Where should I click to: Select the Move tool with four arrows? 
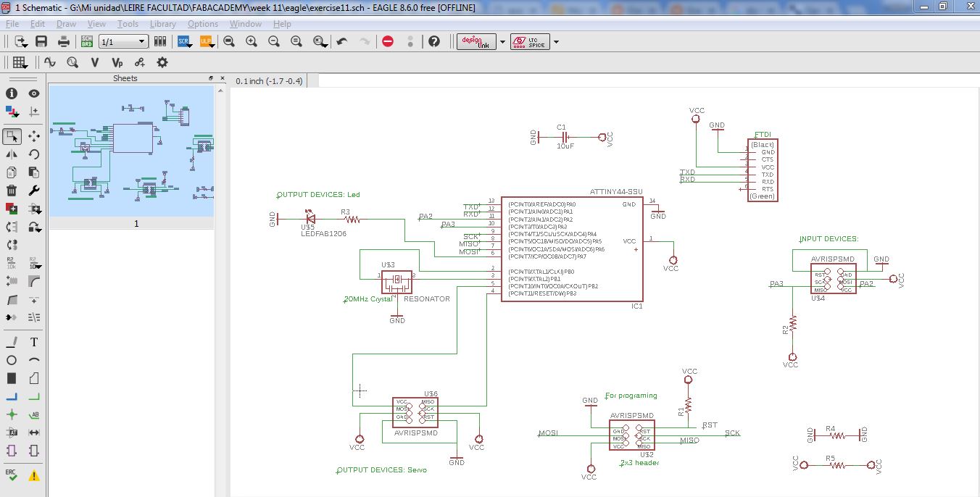pos(34,136)
